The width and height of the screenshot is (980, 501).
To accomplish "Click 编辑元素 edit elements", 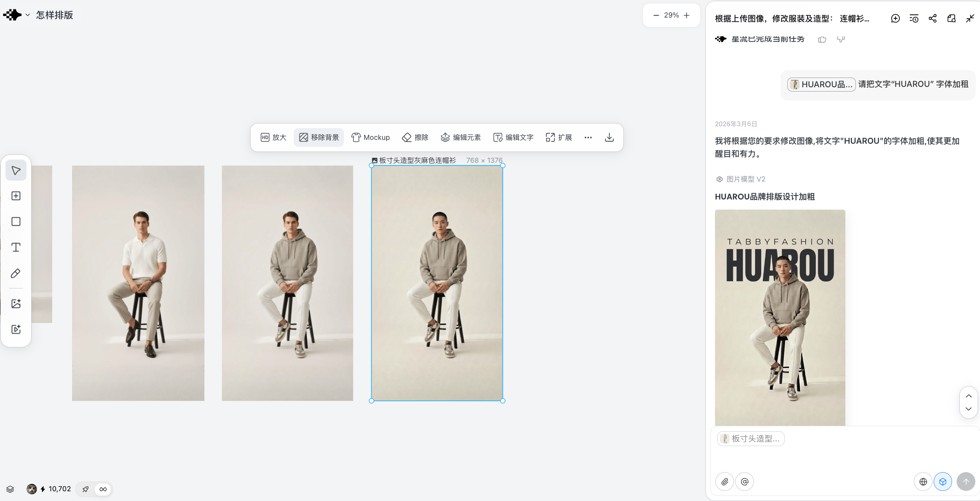I will point(461,138).
